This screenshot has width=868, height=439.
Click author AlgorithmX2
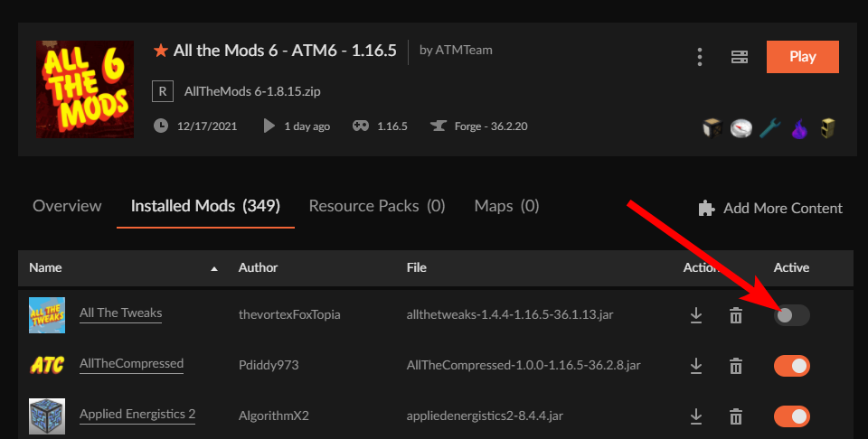click(x=273, y=416)
